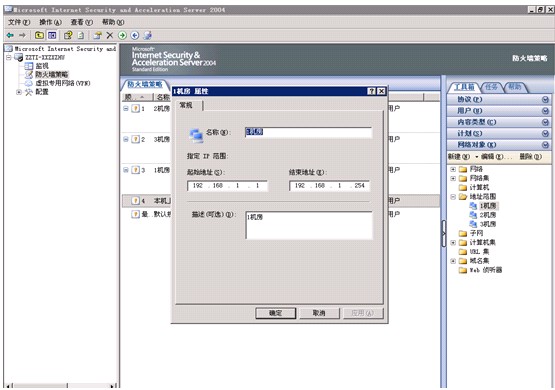The image size is (555, 390).
Task: Expand the 协议 section chevron
Action: pyautogui.click(x=545, y=100)
